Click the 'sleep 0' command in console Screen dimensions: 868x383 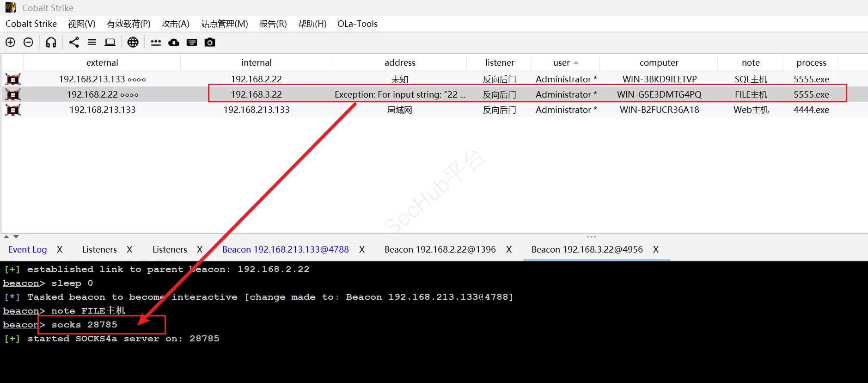(72, 283)
